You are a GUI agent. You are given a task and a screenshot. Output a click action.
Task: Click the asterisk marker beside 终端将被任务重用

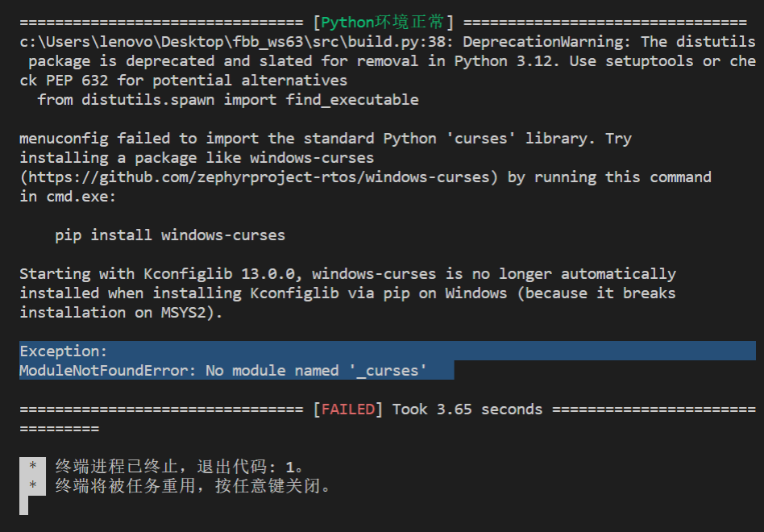pos(33,486)
